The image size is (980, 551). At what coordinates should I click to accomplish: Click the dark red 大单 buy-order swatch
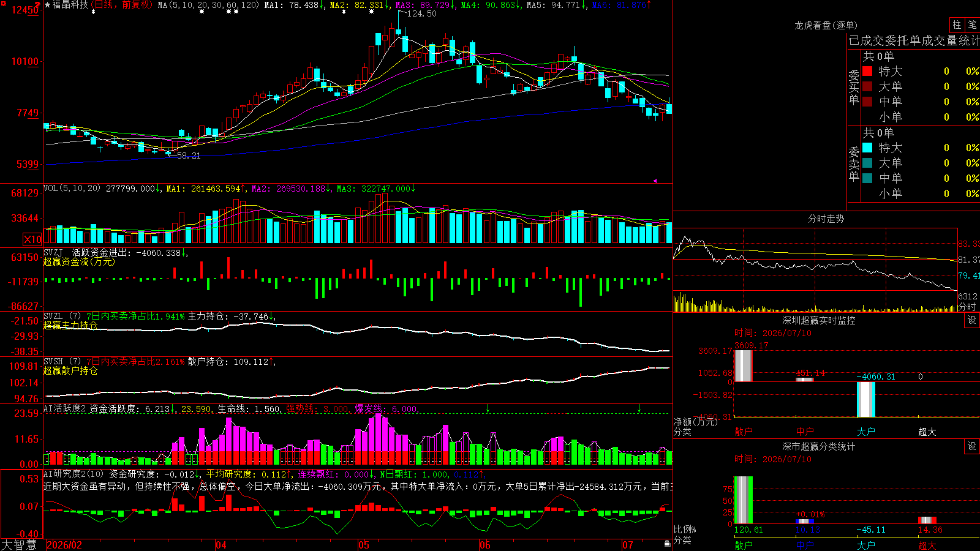pos(867,86)
